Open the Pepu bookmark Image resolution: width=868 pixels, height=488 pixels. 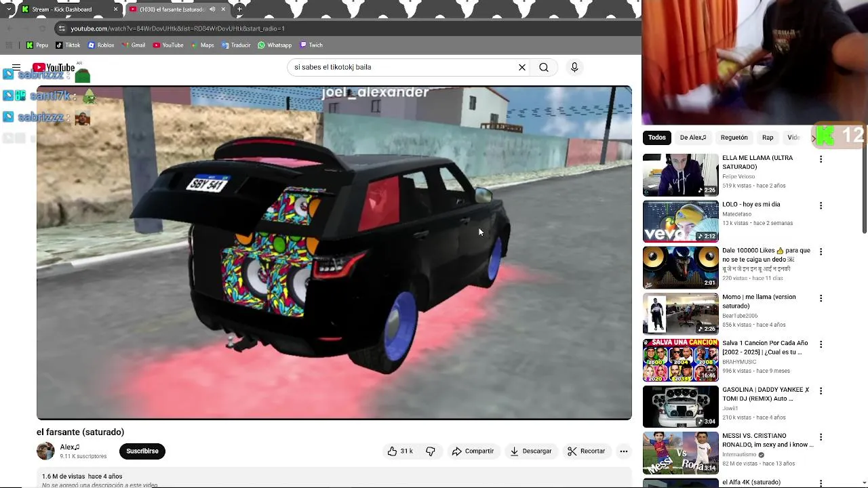pos(37,45)
